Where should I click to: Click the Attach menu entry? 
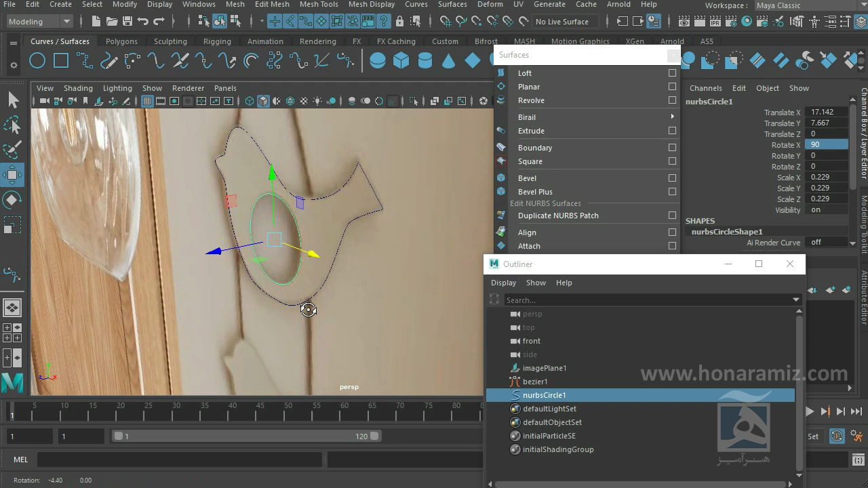point(529,246)
